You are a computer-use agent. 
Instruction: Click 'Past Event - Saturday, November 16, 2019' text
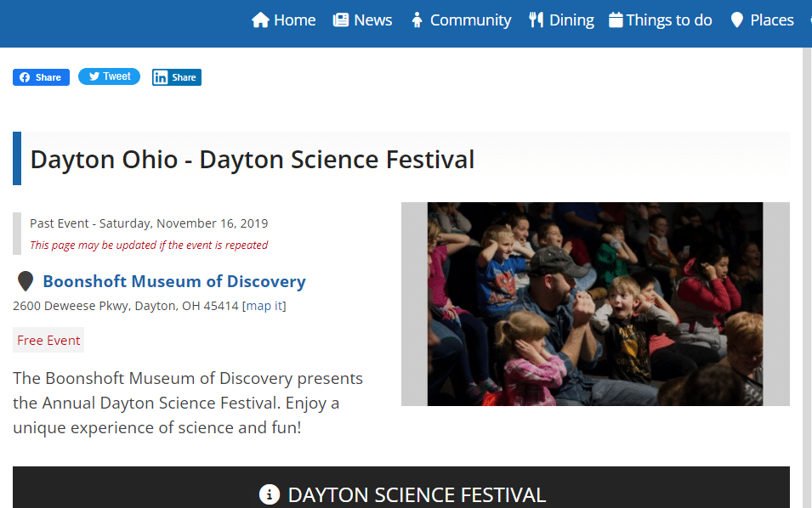(x=149, y=223)
